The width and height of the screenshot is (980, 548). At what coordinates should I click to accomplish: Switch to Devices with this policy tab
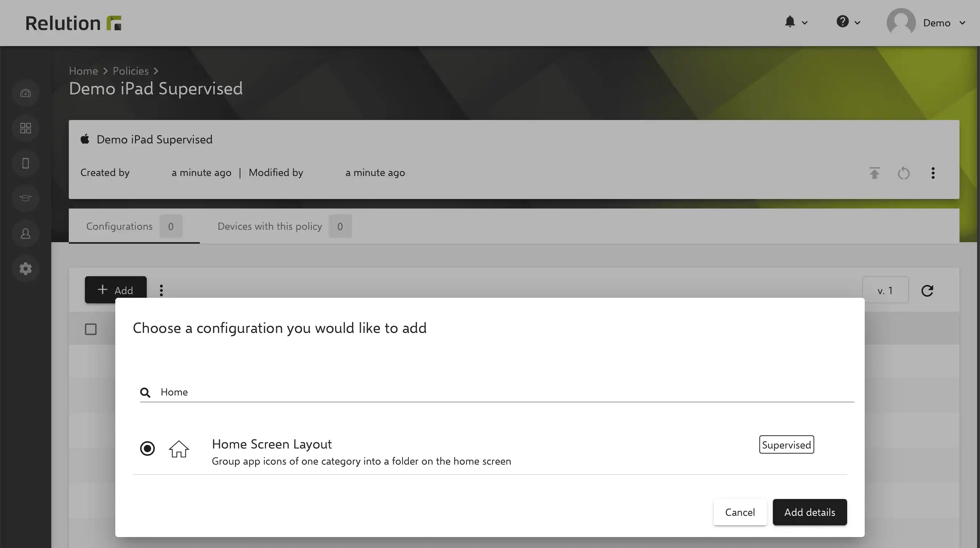284,226
